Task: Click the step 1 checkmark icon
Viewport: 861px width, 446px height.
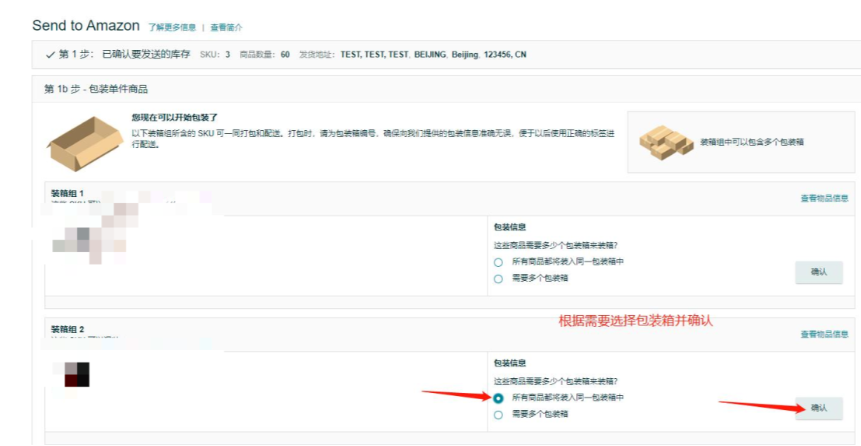Action: click(51, 55)
